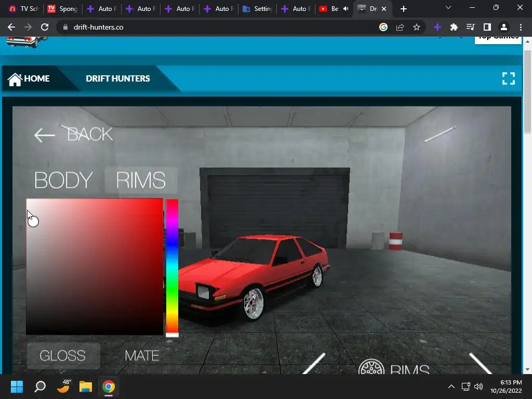This screenshot has height=399, width=532.
Task: Bookmark this tab with the star
Action: (417, 27)
